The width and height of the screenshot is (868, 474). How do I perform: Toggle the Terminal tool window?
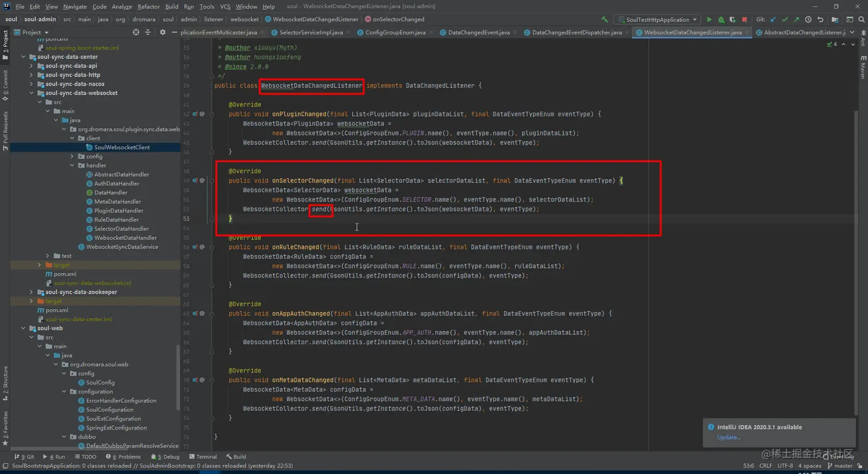[x=203, y=457]
